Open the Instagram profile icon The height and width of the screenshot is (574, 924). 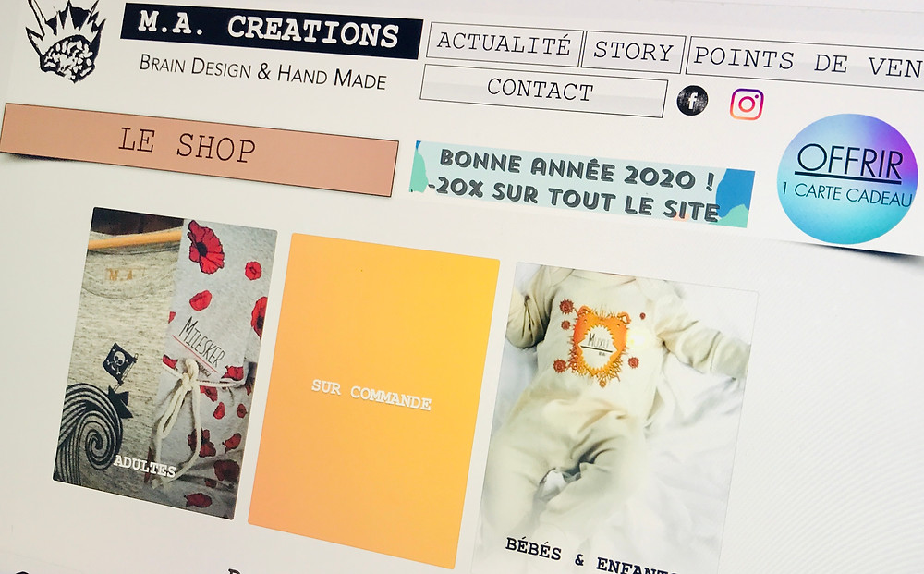pyautogui.click(x=747, y=104)
